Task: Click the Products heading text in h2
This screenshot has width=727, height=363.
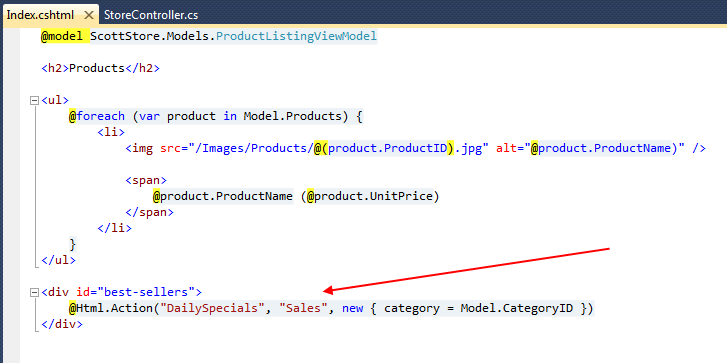Action: pos(97,68)
